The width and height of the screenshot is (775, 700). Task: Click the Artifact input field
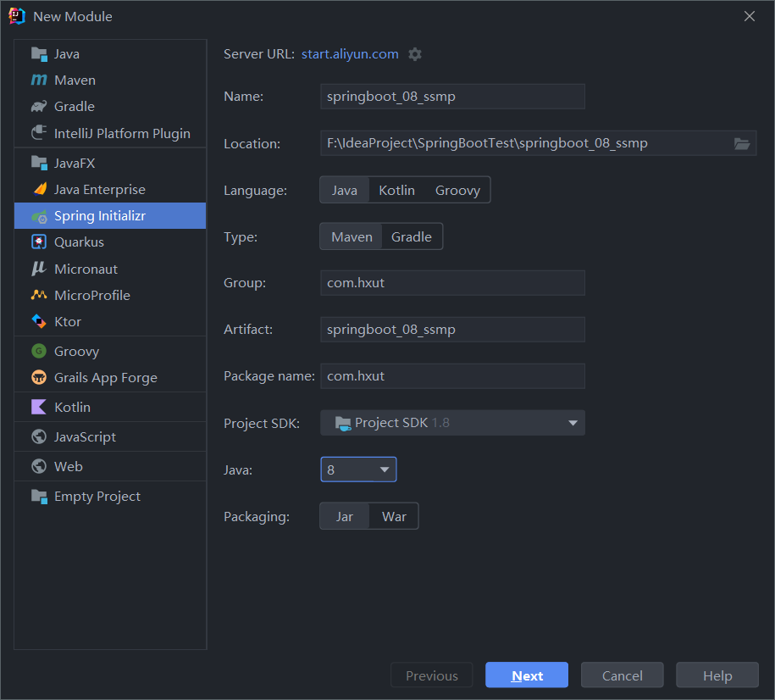pyautogui.click(x=453, y=330)
